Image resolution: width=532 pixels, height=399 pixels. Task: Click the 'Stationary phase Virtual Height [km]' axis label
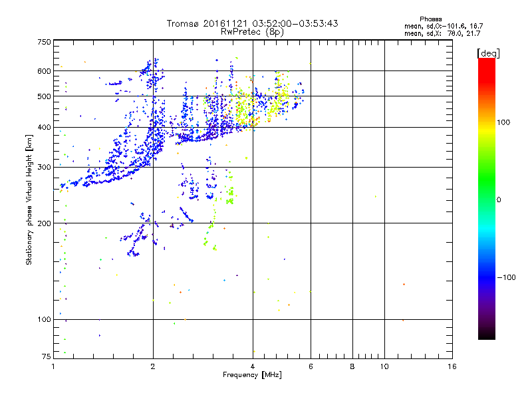29,199
